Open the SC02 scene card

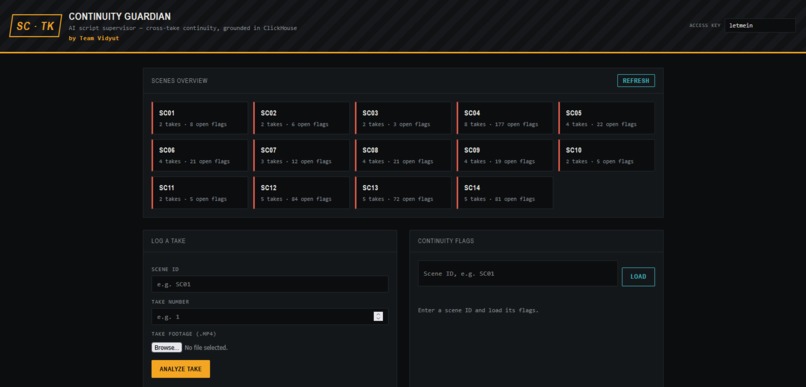pos(301,118)
